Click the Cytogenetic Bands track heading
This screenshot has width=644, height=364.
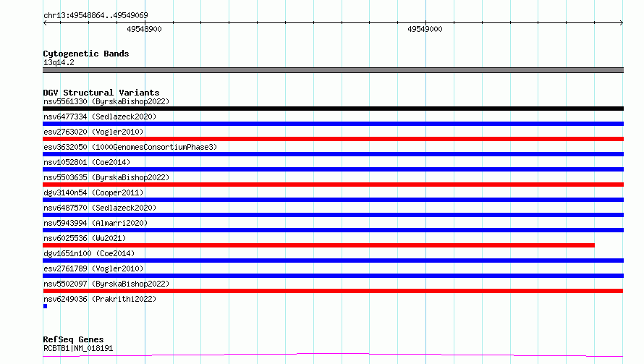(x=86, y=54)
